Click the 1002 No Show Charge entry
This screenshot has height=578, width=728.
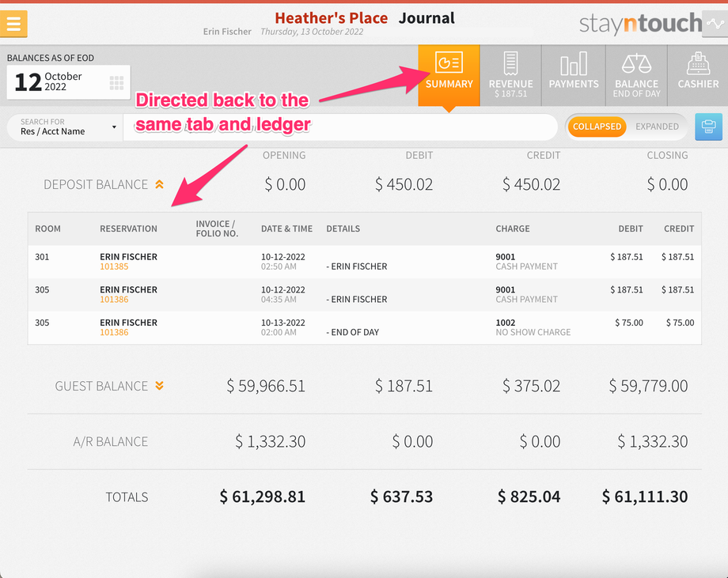click(533, 327)
